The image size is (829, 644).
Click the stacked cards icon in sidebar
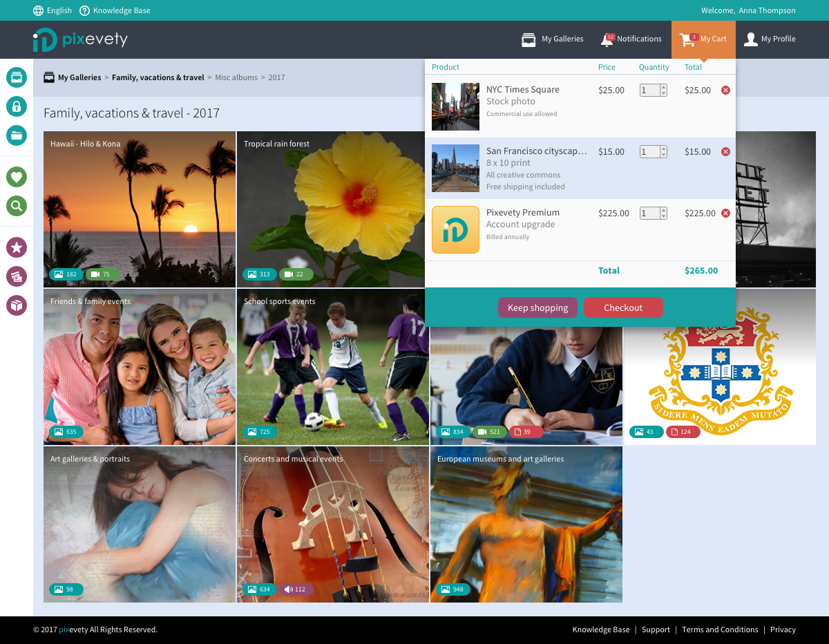[x=17, y=276]
